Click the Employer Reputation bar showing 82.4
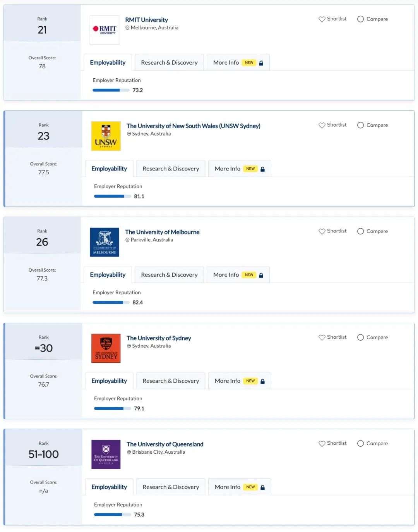 click(111, 303)
